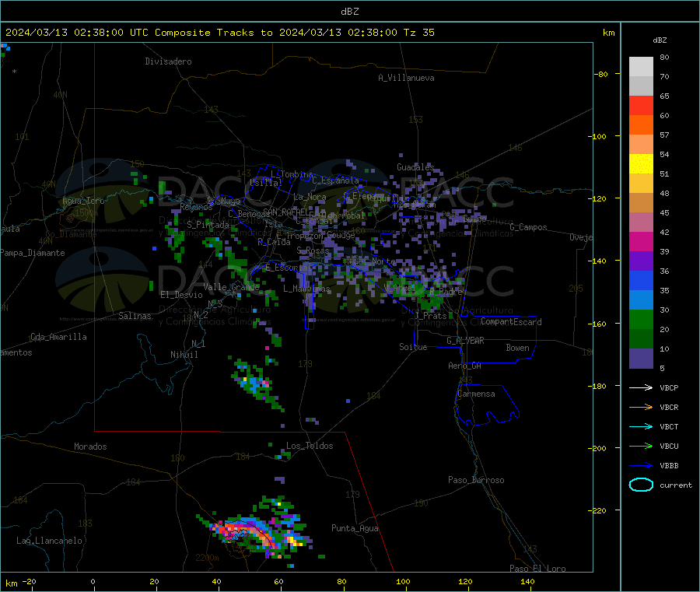Click the '-80' tick on right axis
This screenshot has height=592, width=700.
pos(600,74)
